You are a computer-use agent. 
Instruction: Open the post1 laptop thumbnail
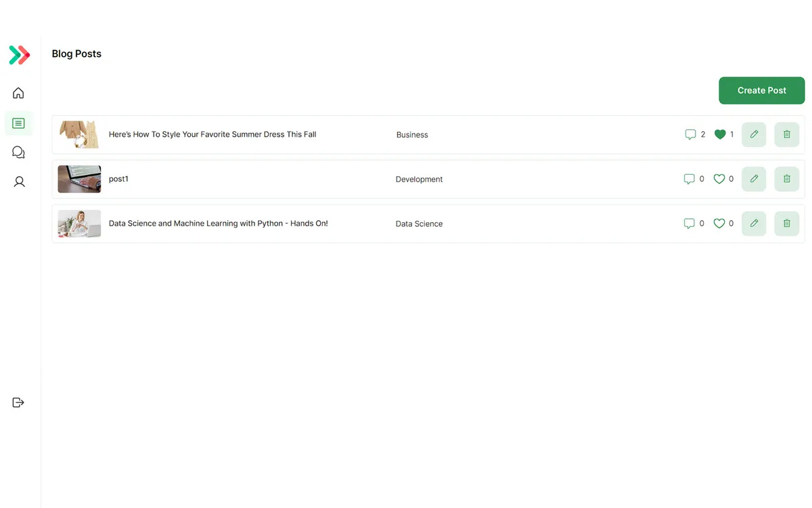(x=79, y=179)
